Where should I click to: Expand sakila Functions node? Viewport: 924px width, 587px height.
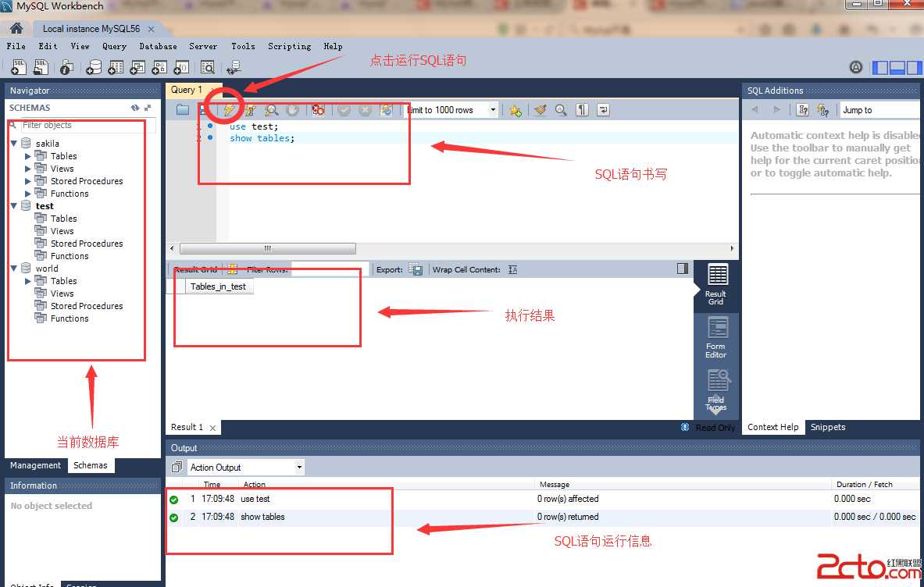(x=27, y=193)
